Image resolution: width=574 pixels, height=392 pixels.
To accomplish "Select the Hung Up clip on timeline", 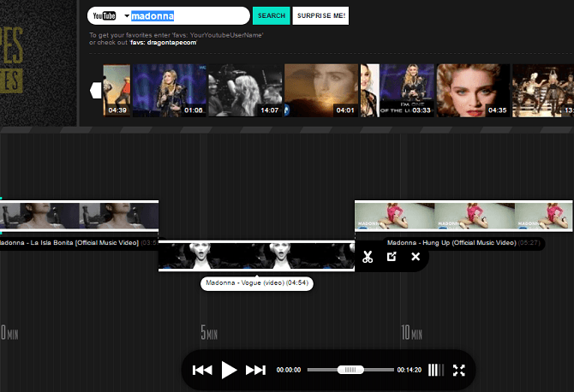I will [463, 216].
